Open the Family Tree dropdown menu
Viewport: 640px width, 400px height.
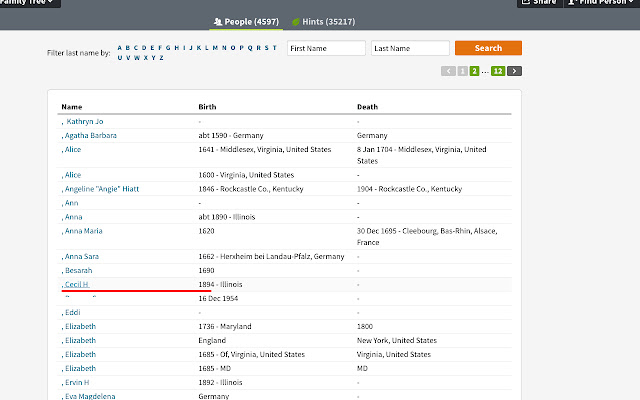coord(30,3)
